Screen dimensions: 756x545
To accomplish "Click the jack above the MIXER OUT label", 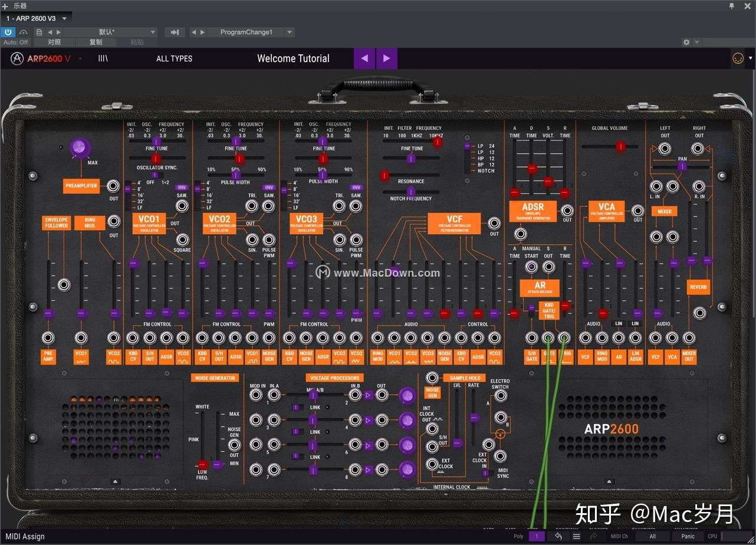I will (x=688, y=338).
